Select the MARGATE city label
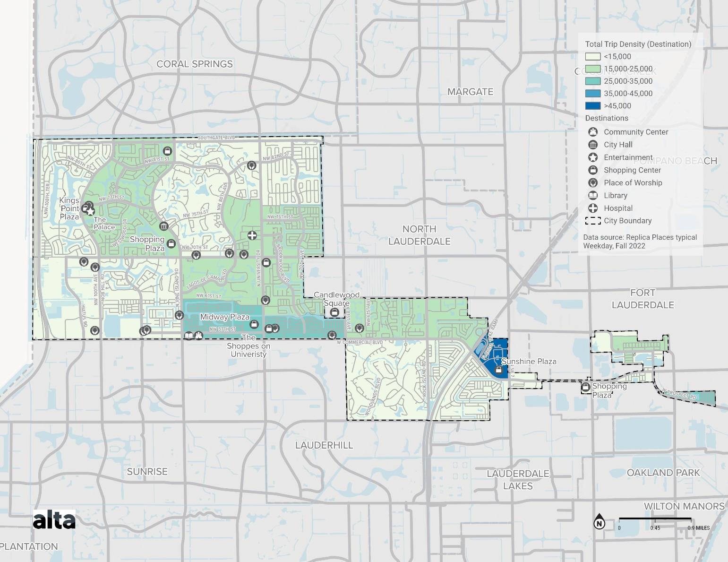 point(470,92)
